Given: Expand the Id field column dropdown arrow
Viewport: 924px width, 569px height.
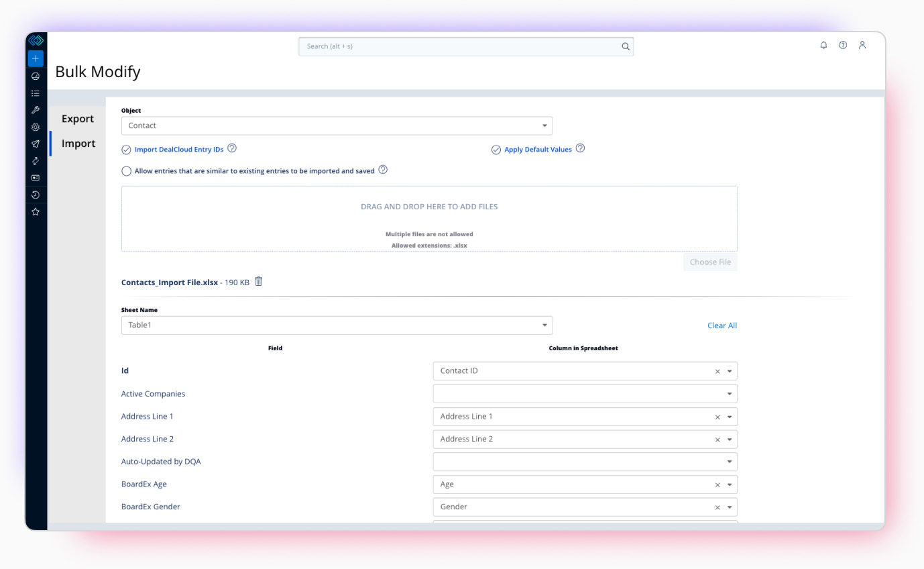Looking at the screenshot, I should click(x=730, y=371).
